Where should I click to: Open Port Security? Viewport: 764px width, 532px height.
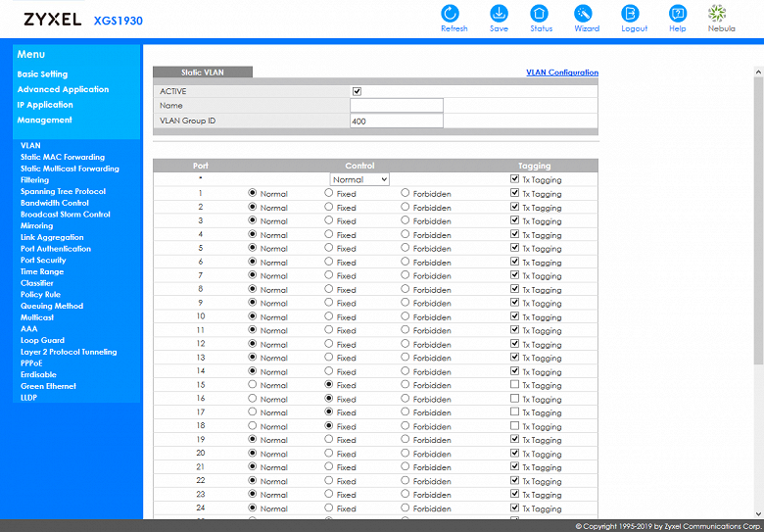(43, 261)
